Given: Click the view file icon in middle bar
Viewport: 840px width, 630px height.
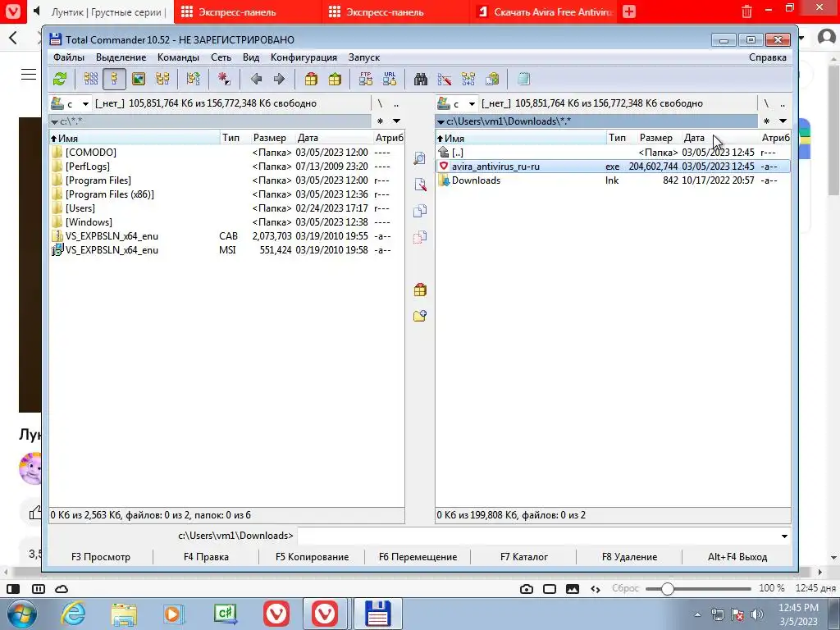Looking at the screenshot, I should coord(420,158).
